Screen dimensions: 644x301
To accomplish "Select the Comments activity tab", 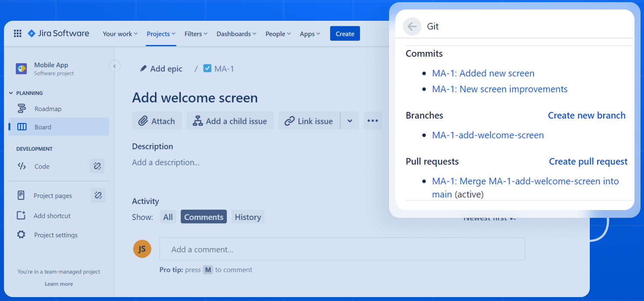I will [x=204, y=217].
